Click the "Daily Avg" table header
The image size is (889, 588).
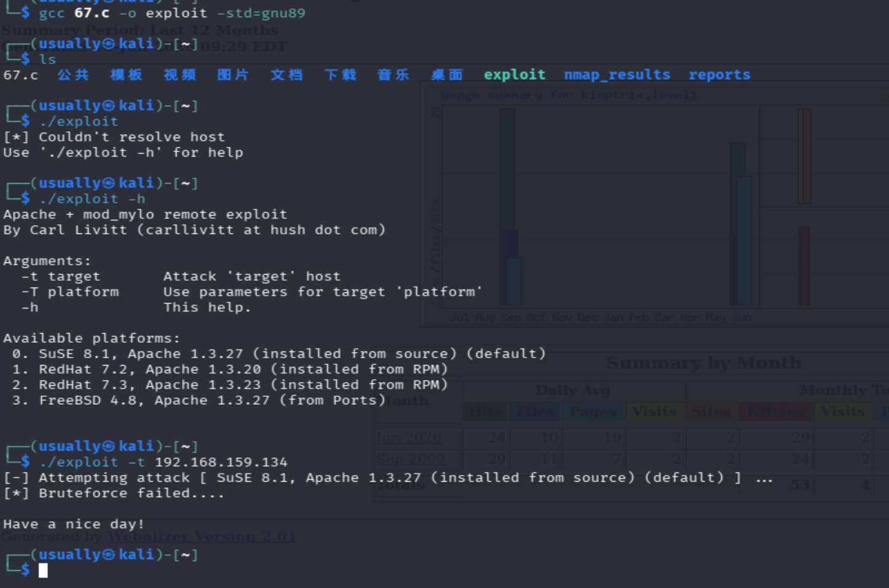click(x=573, y=390)
